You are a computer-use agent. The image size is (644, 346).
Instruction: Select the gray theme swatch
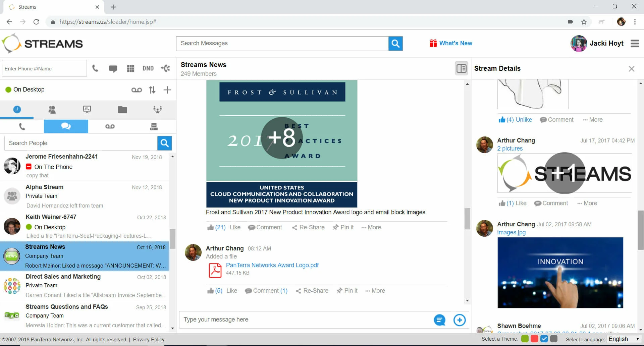pos(554,339)
